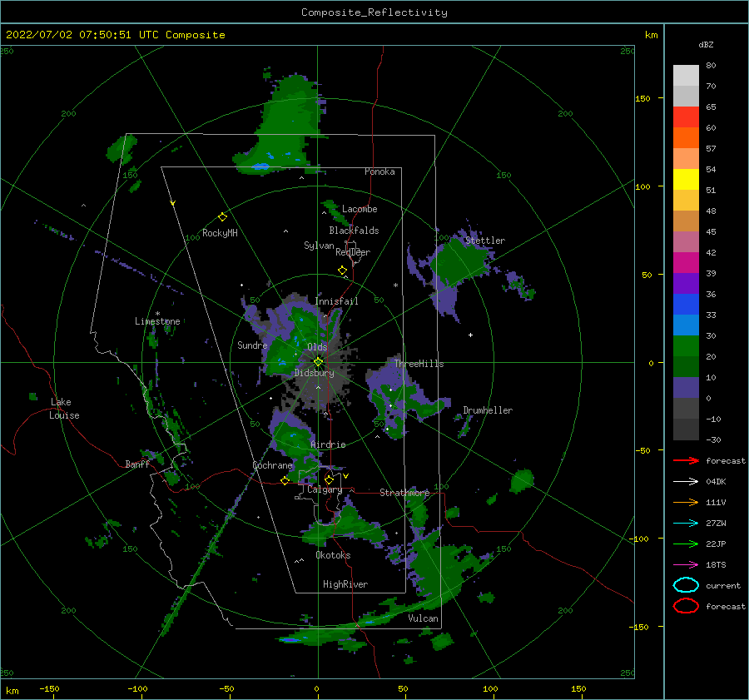Click the Sundre city label

252,345
